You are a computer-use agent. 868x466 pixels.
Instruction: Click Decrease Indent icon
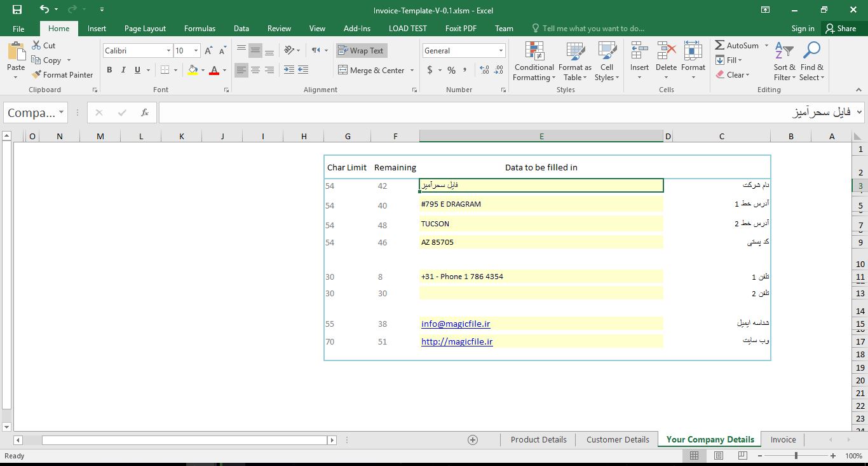click(288, 70)
